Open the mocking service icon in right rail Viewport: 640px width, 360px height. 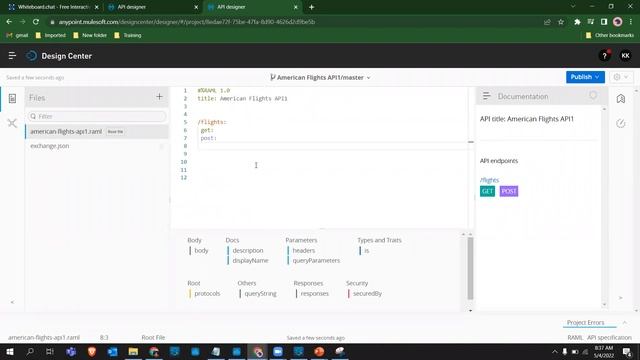click(x=621, y=123)
